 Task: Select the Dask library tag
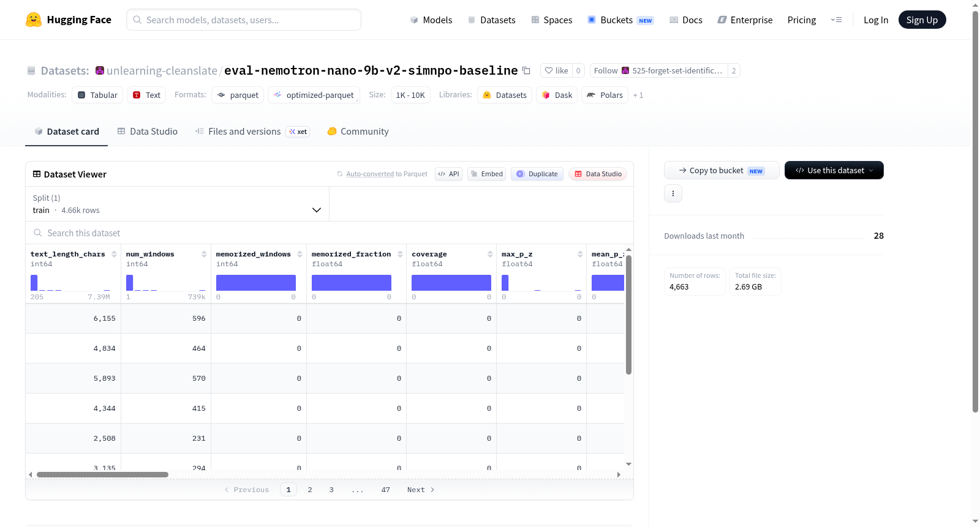point(557,95)
